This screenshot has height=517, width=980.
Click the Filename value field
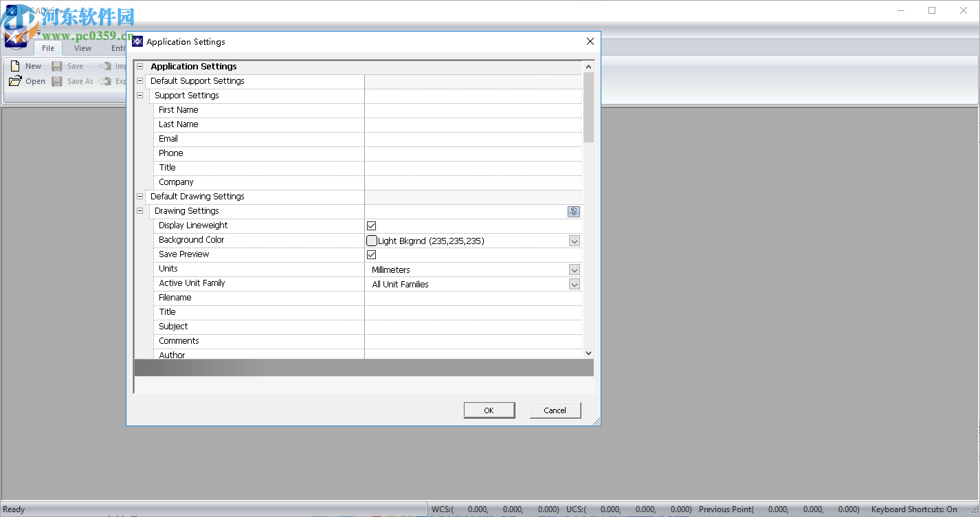click(x=473, y=298)
